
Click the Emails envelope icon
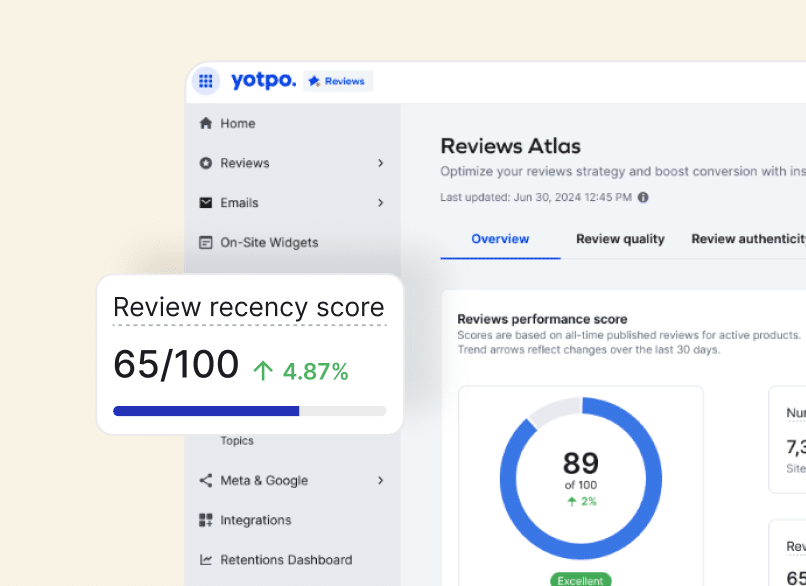coord(206,203)
